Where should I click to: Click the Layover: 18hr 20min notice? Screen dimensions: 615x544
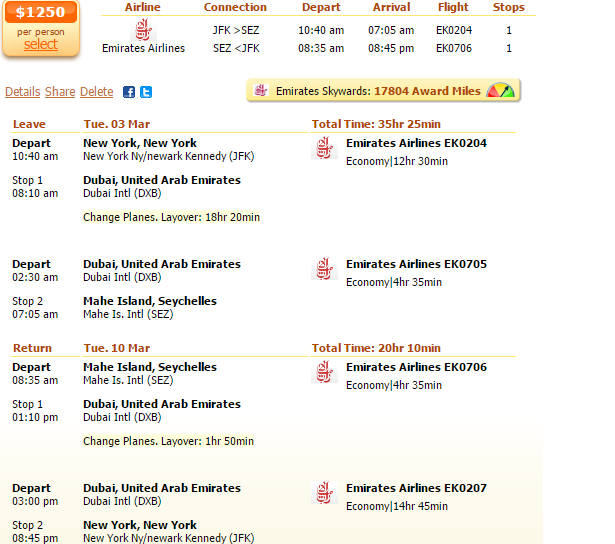point(171,217)
